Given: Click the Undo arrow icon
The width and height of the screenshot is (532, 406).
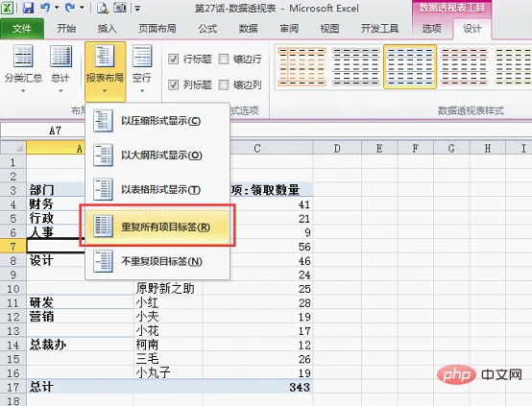Looking at the screenshot, I should tap(45, 8).
